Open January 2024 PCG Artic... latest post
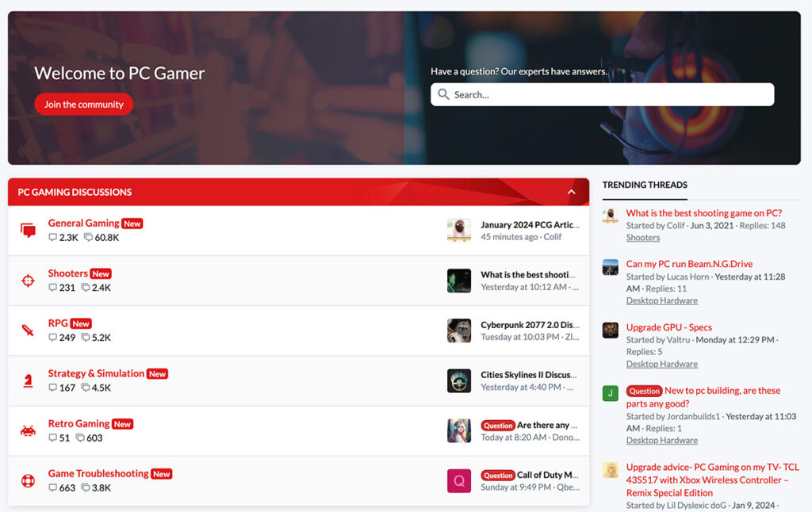The image size is (812, 512). click(x=530, y=224)
